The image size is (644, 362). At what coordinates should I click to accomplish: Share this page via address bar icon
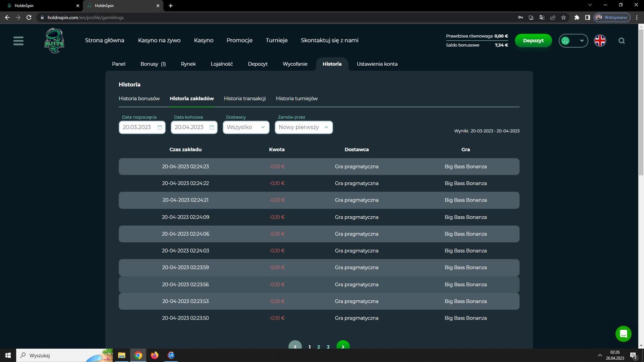(553, 18)
